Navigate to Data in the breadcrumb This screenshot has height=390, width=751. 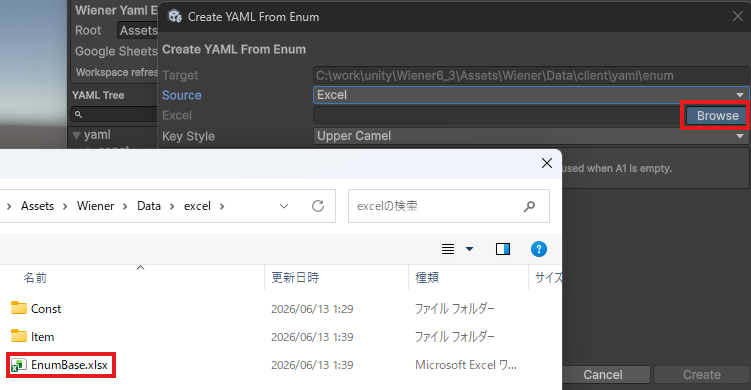pyautogui.click(x=149, y=206)
